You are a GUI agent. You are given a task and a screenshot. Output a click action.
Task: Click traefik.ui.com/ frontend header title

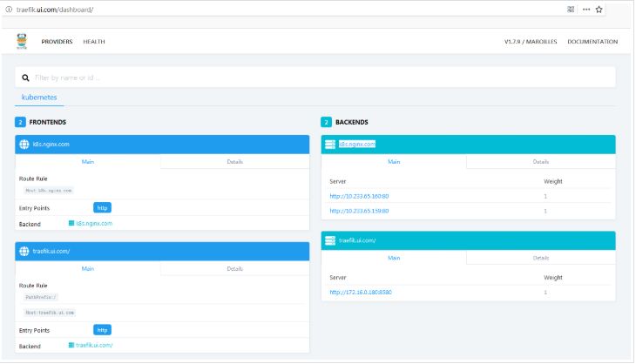coord(51,252)
